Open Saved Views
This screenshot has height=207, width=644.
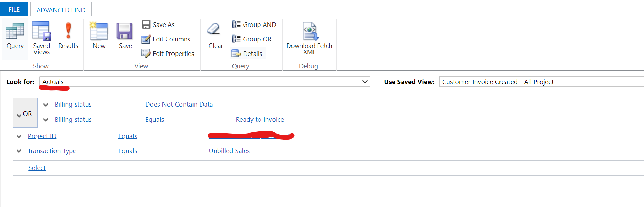point(41,38)
